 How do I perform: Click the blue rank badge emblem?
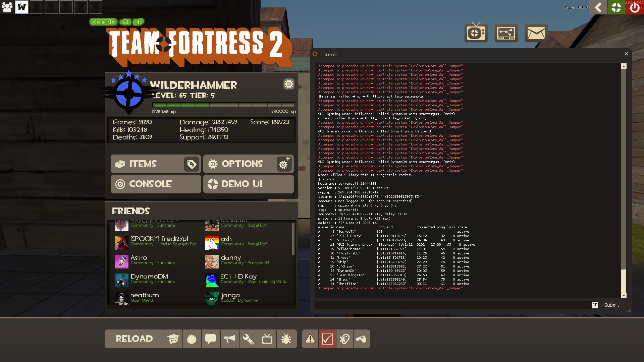pos(129,93)
